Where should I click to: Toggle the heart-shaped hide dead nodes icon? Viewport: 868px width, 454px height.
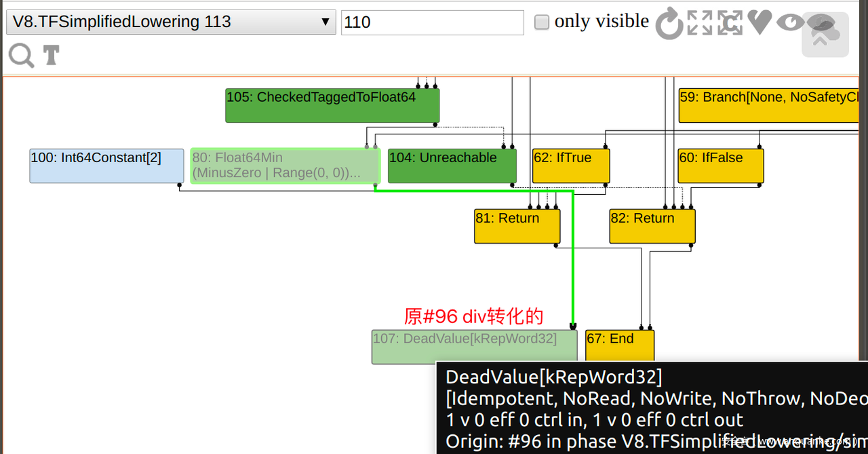[x=759, y=22]
